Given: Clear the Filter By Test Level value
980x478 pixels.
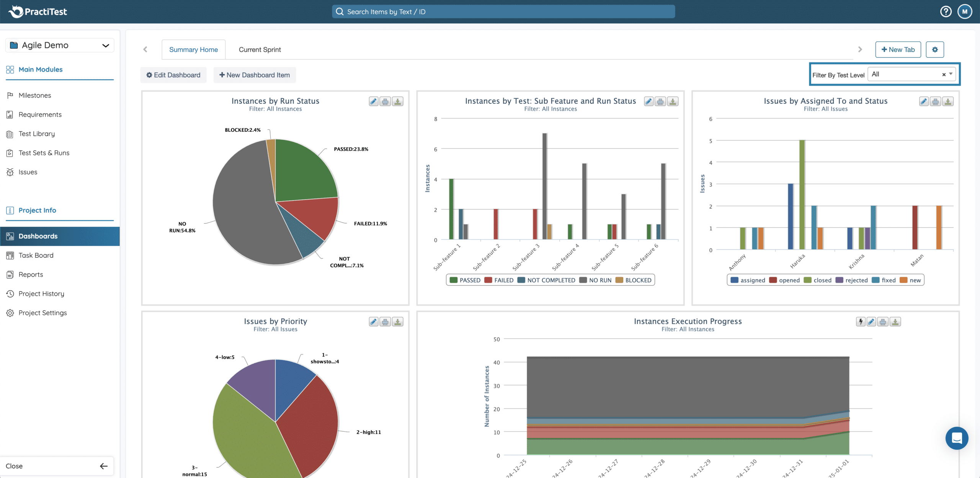Looking at the screenshot, I should 944,75.
